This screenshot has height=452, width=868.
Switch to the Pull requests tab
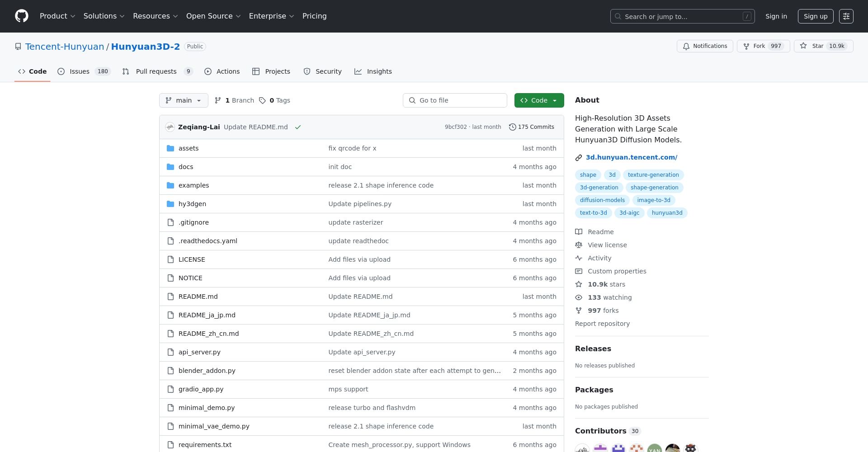click(157, 71)
